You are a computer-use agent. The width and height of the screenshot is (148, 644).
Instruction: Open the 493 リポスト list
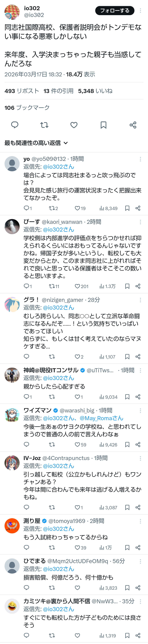click(22, 91)
